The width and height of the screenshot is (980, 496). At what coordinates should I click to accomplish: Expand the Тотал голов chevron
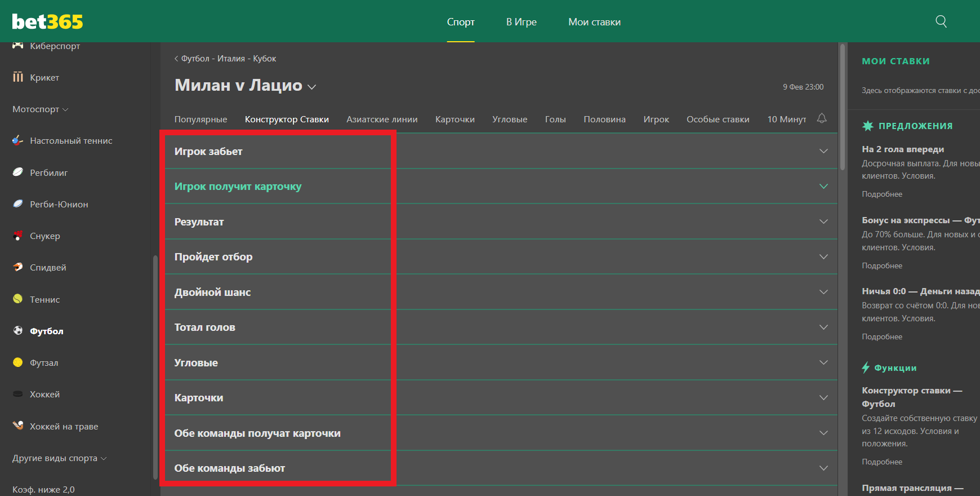click(x=823, y=327)
